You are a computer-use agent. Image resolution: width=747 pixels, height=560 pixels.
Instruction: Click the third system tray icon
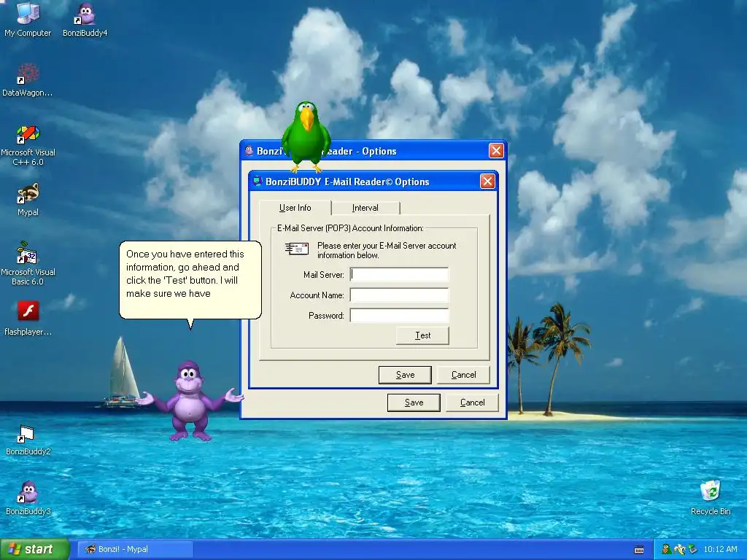point(693,549)
